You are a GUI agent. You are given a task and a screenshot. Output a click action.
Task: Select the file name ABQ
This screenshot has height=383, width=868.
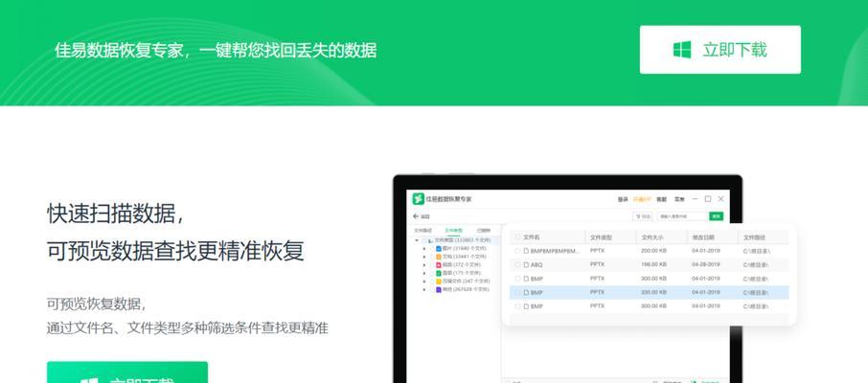point(537,264)
